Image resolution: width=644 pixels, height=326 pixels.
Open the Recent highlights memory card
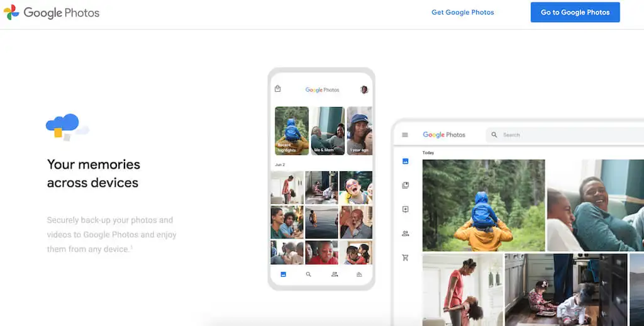coord(292,131)
